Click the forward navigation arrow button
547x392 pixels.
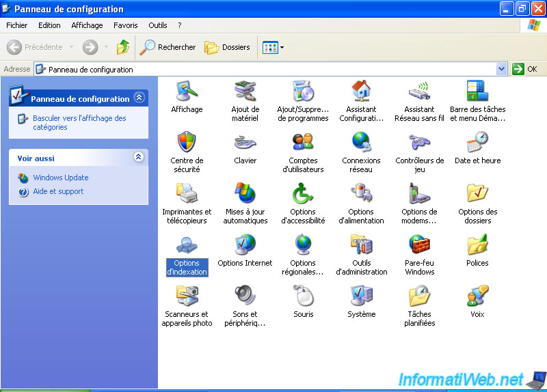tap(90, 47)
